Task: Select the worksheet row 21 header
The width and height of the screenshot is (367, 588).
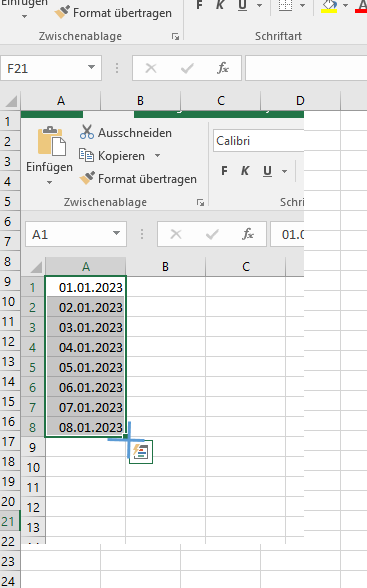Action: [9, 521]
